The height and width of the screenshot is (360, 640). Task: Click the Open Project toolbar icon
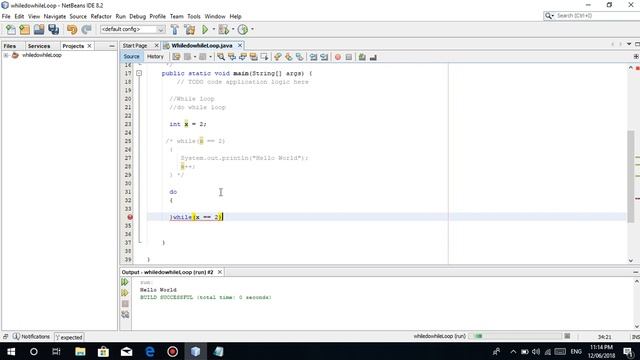(39, 29)
